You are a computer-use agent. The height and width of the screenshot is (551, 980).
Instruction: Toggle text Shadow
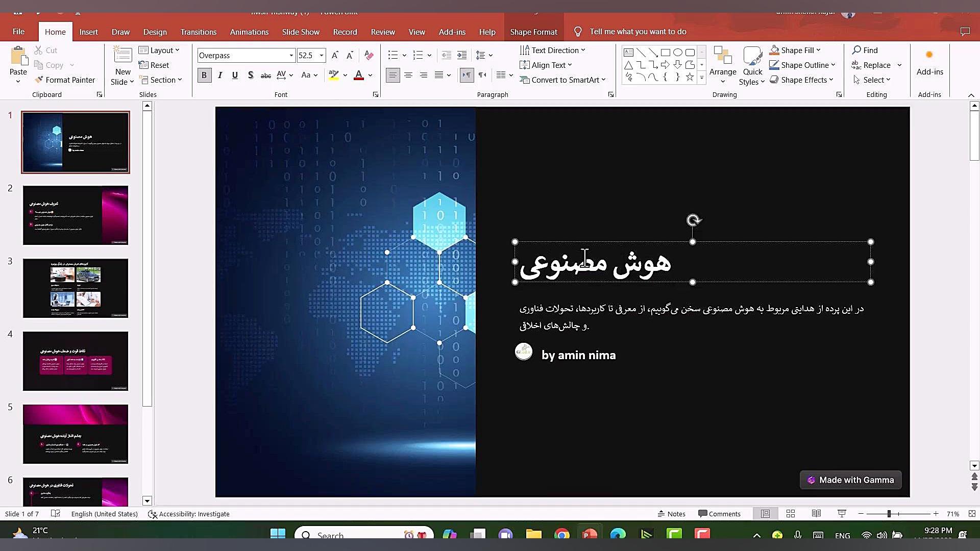point(250,75)
